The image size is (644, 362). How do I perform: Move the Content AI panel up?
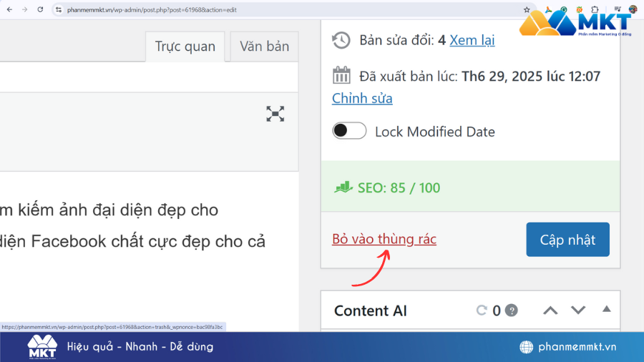pyautogui.click(x=550, y=310)
